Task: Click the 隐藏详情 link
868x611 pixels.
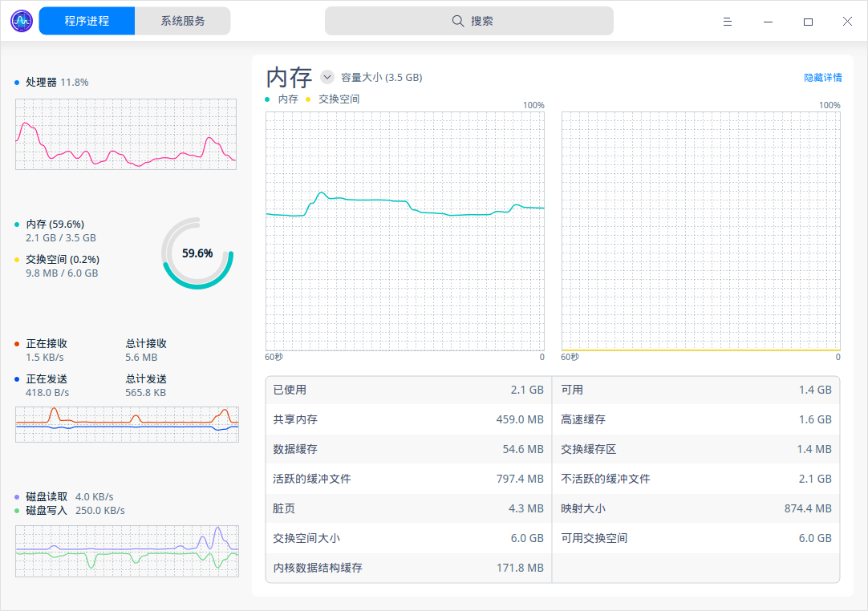Action: click(x=823, y=77)
